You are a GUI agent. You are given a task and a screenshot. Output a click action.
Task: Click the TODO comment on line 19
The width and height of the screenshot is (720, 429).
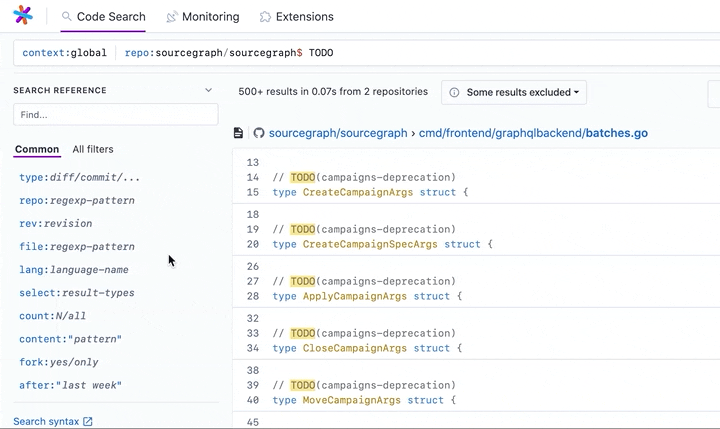[x=364, y=229]
